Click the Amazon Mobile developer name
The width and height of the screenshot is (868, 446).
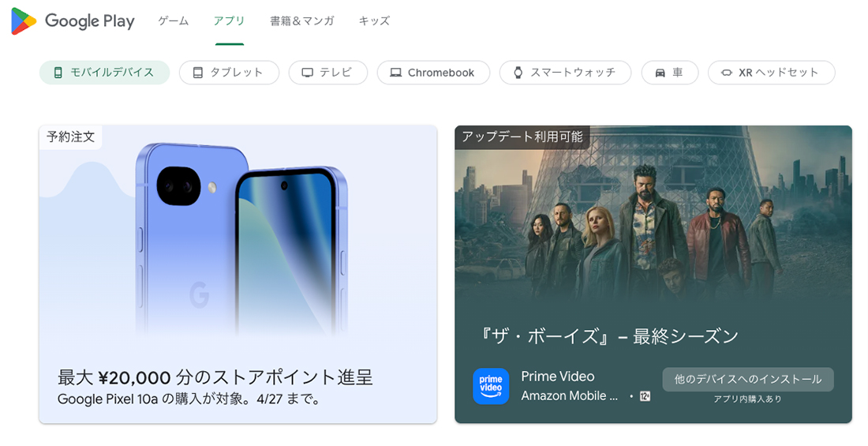[570, 396]
